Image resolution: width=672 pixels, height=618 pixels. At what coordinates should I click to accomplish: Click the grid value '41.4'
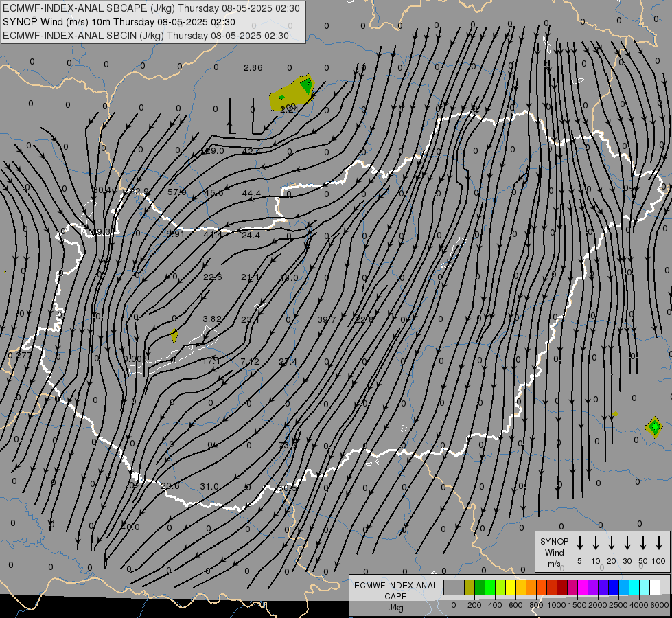[x=213, y=235]
